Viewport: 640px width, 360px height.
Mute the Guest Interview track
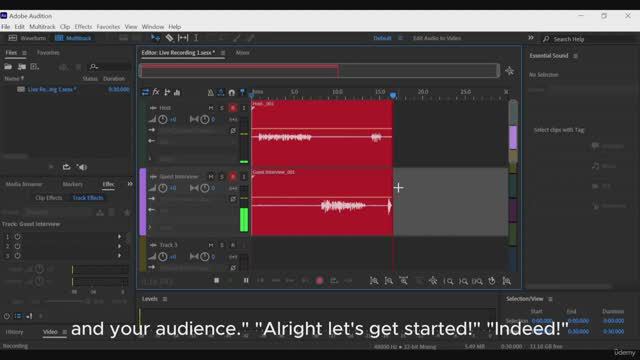point(211,176)
